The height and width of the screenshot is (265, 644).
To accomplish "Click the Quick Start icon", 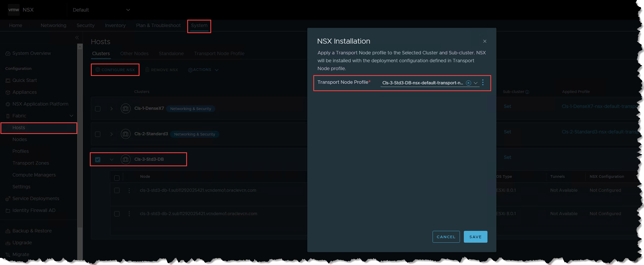I will tap(8, 81).
